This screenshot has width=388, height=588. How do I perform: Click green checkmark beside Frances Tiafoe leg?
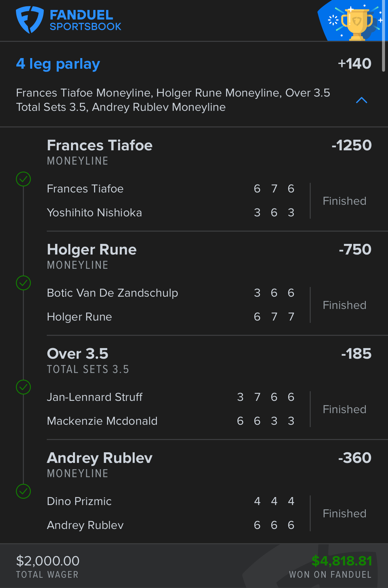pyautogui.click(x=24, y=179)
